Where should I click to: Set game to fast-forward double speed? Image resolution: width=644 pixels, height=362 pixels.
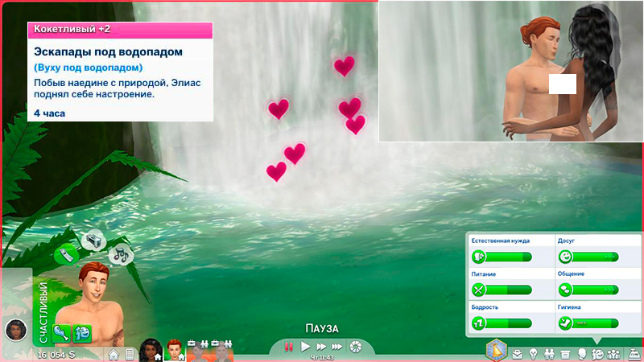(321, 348)
